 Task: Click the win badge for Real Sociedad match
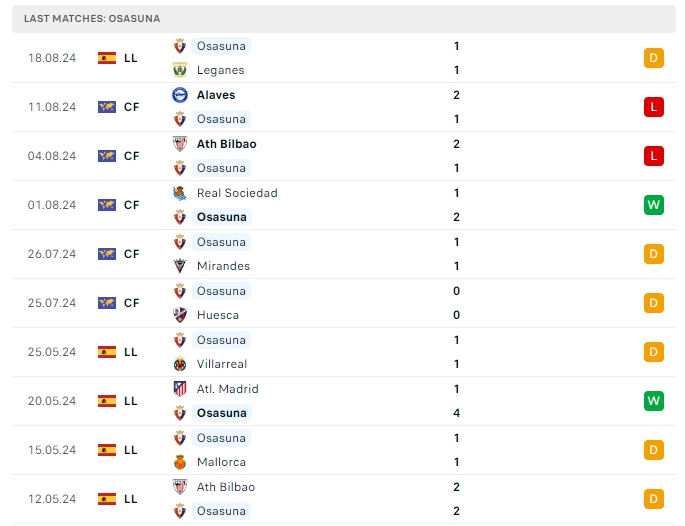tap(654, 205)
